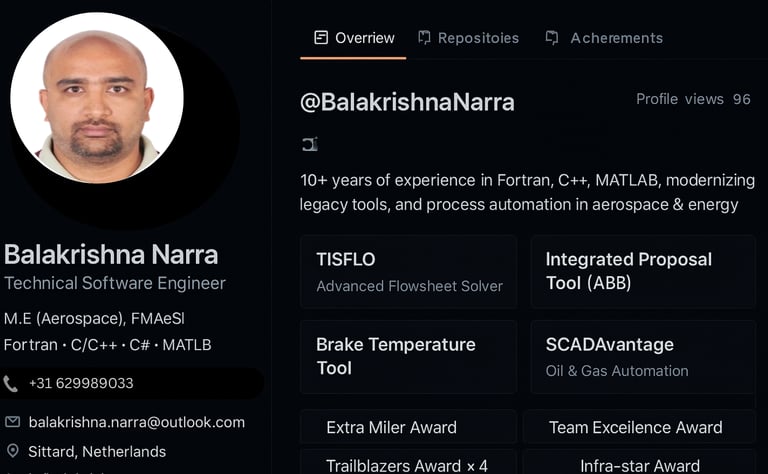The width and height of the screenshot is (768, 474).
Task: Open the Integrated Proposal Tool card
Action: coord(642,272)
